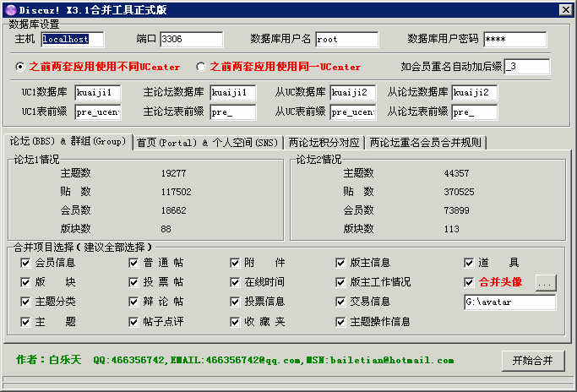Viewport: 577px width, 392px height.
Task: Disable the 投票帖 checkbox
Action: pos(134,282)
